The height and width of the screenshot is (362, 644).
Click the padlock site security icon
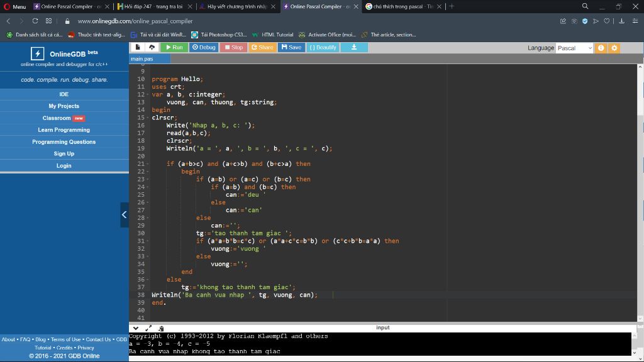tap(67, 21)
